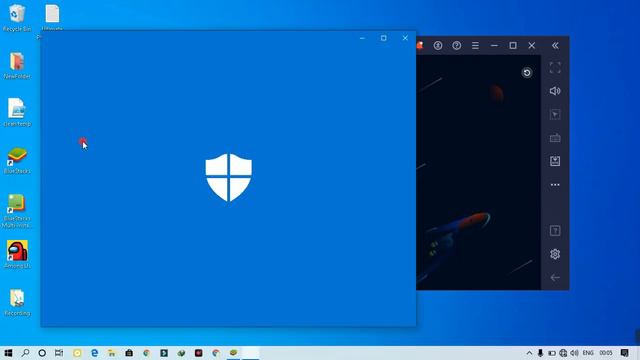This screenshot has height=360, width=640.
Task: Select the image file icon below NewFolder
Action: click(17, 112)
